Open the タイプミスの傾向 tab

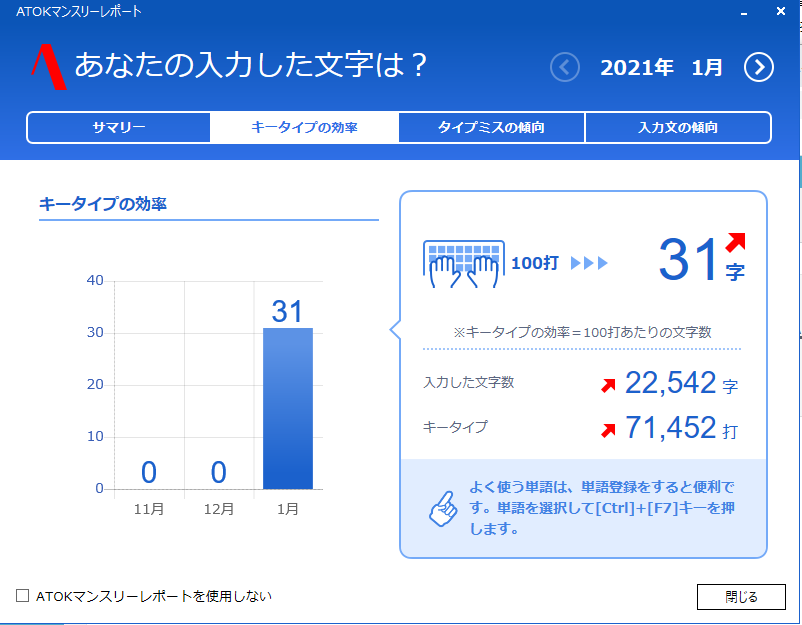click(x=491, y=127)
